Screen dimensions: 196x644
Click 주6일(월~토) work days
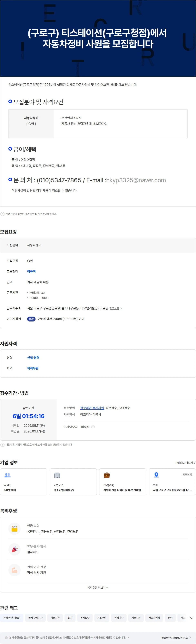point(37,293)
